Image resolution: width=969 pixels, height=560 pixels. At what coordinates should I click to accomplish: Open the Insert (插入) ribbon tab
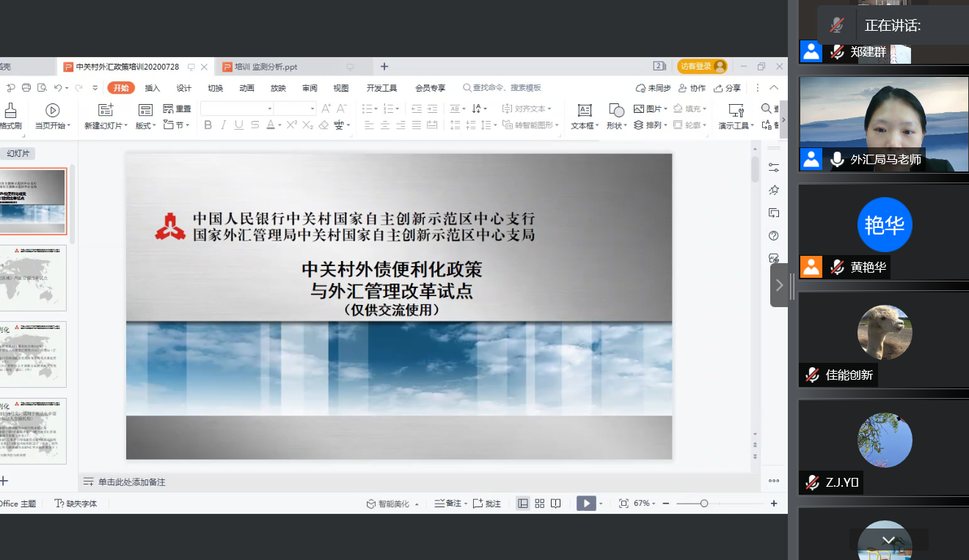tap(153, 88)
